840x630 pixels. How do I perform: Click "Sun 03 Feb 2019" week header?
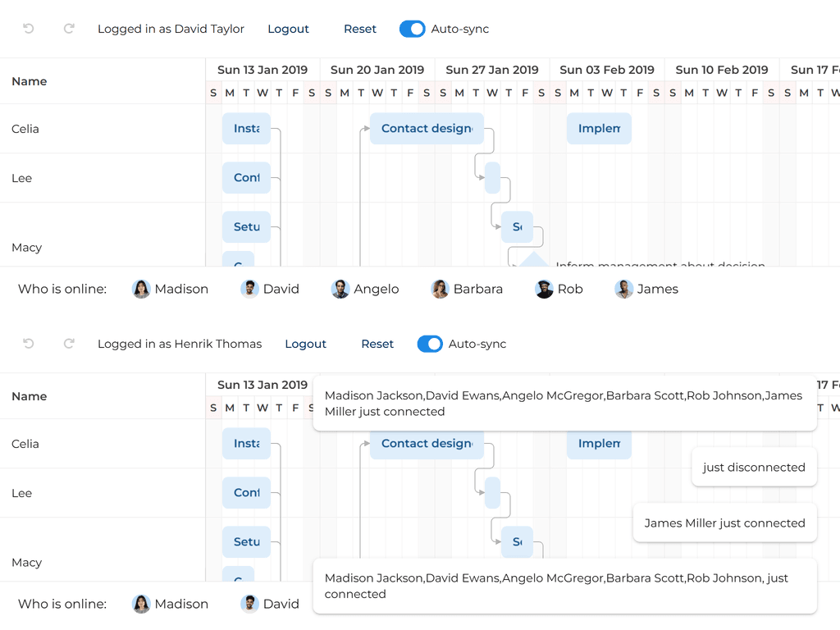click(607, 70)
